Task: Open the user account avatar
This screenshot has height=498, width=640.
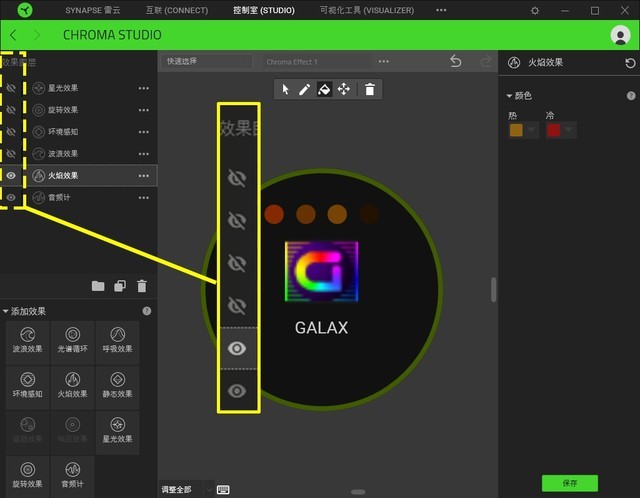Action: pyautogui.click(x=620, y=35)
